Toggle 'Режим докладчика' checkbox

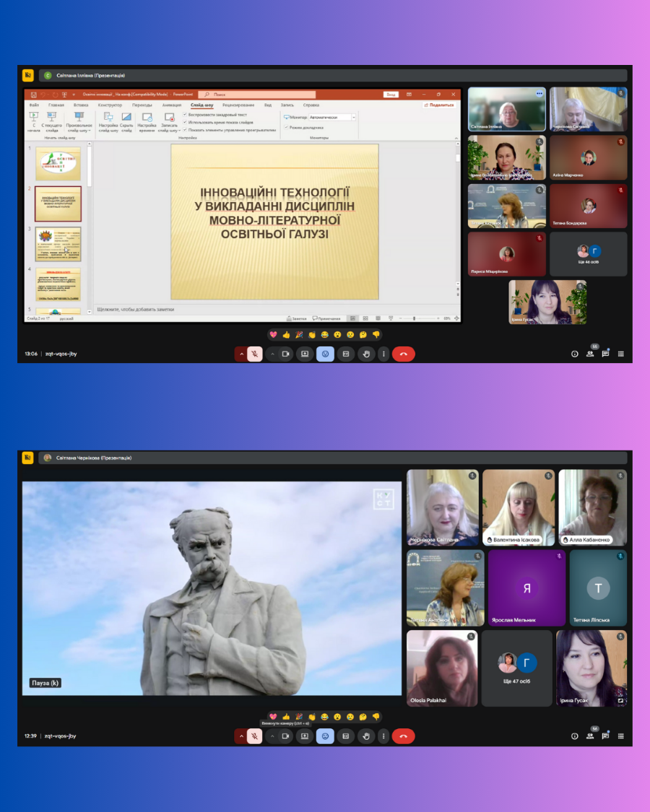[x=287, y=127]
